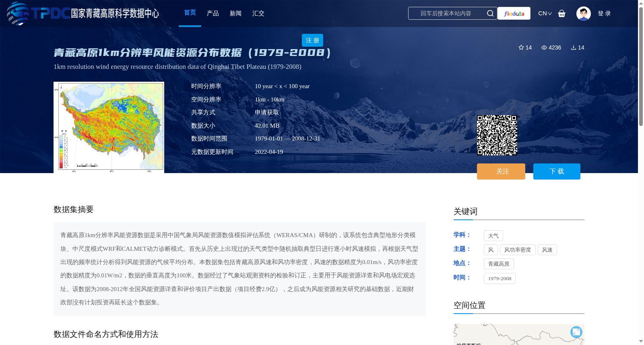This screenshot has width=644, height=345.
Task: Focus the site search input field
Action: pyautogui.click(x=447, y=13)
